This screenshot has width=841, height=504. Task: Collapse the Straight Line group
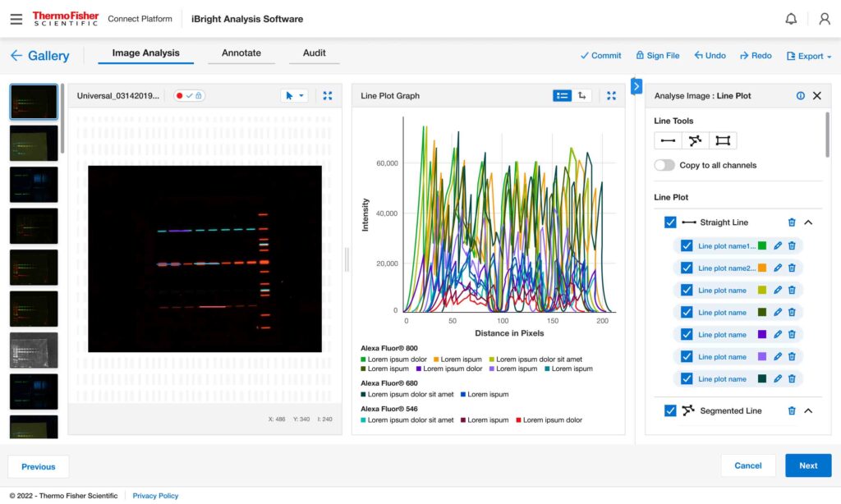808,222
